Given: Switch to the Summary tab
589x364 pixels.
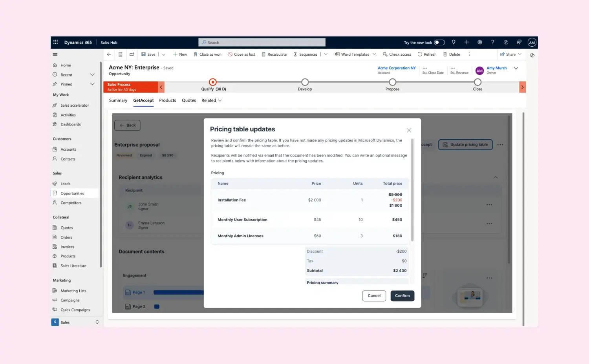Looking at the screenshot, I should pyautogui.click(x=118, y=100).
